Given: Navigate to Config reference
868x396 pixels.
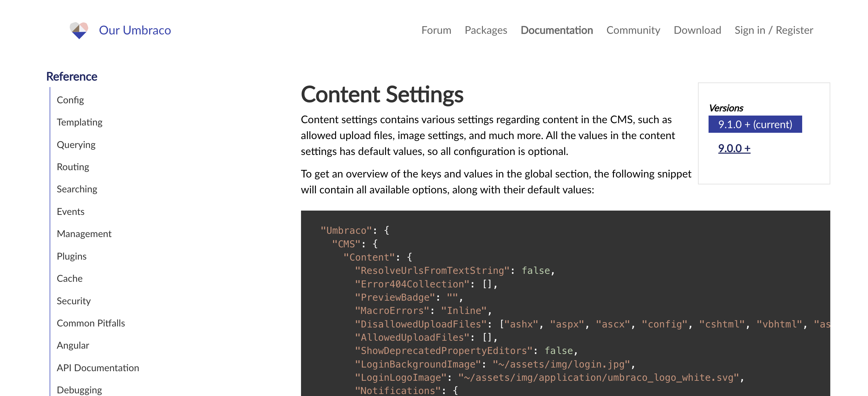Looking at the screenshot, I should click(70, 100).
